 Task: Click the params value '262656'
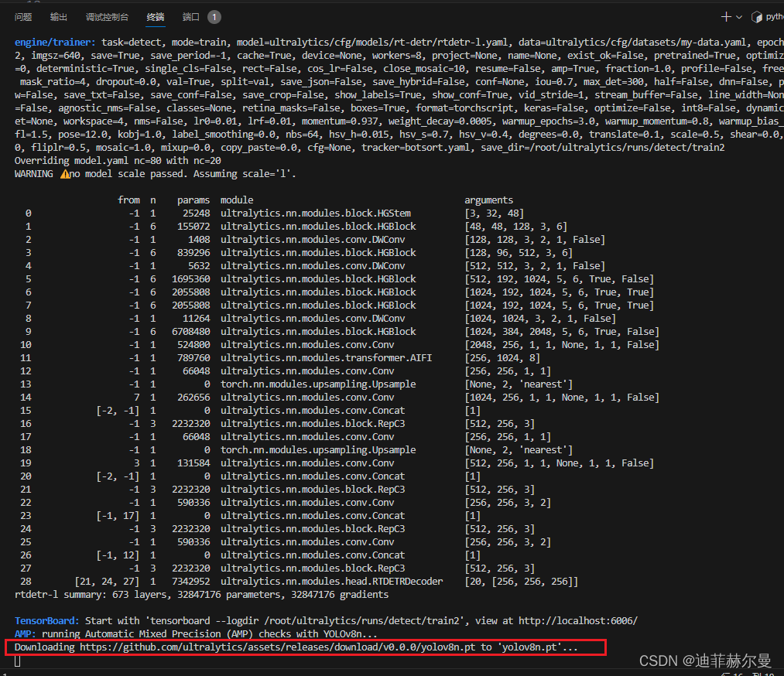coord(193,398)
